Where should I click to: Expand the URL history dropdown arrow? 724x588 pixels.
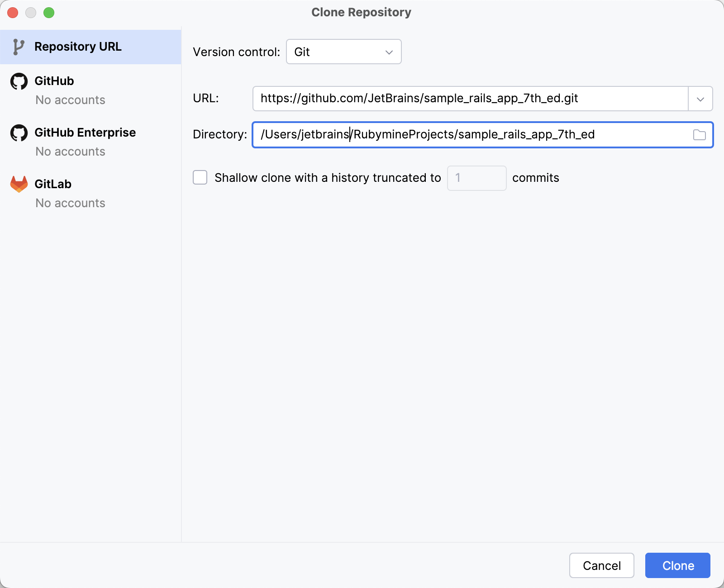[x=700, y=99]
